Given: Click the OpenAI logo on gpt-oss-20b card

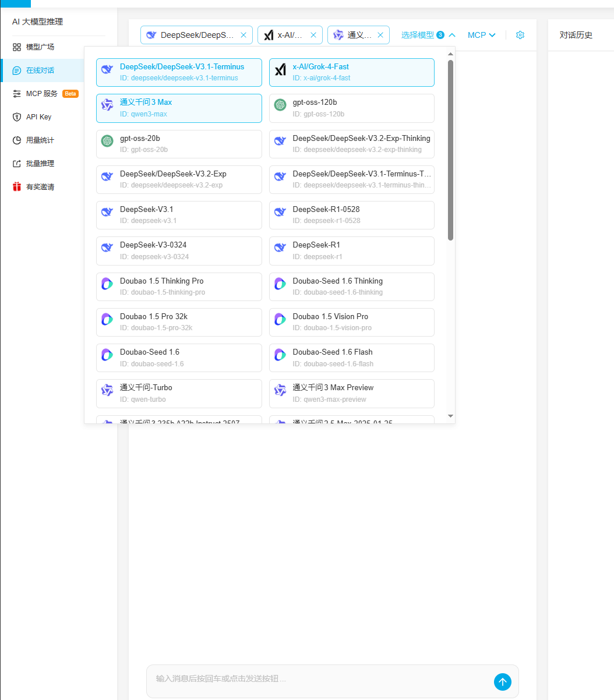Looking at the screenshot, I should point(107,141).
